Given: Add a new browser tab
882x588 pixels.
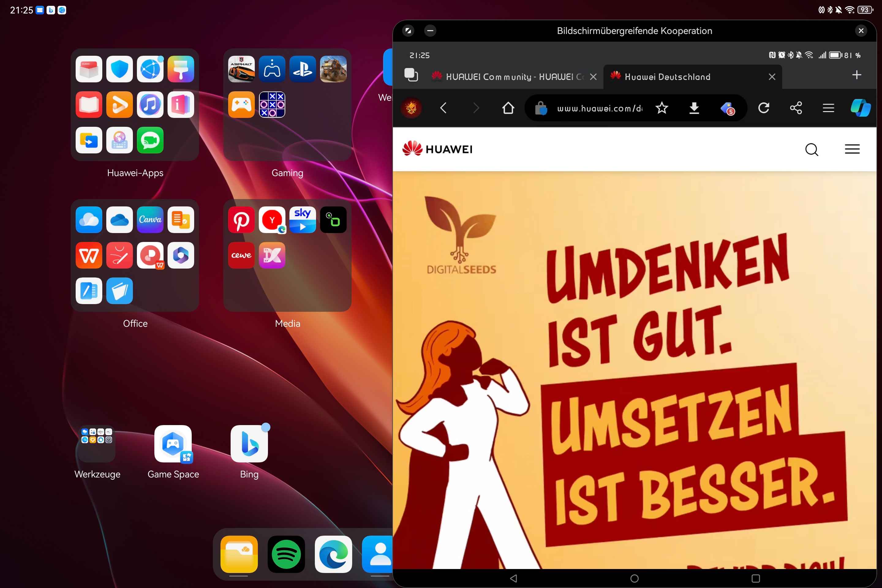Looking at the screenshot, I should pyautogui.click(x=857, y=75).
